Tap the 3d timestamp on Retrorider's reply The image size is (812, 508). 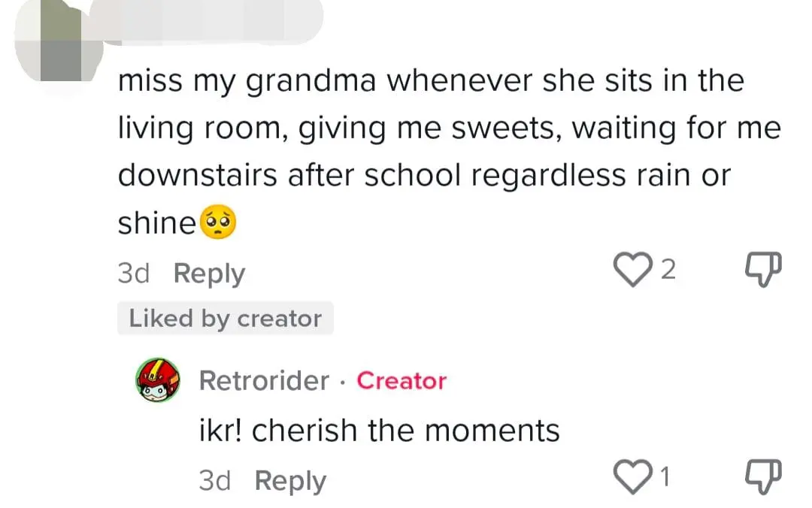215,480
